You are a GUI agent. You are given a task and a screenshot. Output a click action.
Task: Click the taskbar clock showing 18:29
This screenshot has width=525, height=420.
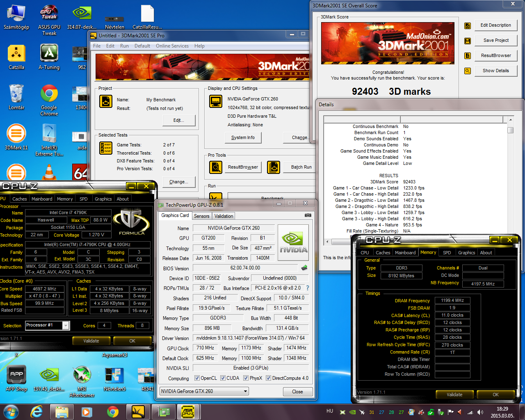pos(502,412)
